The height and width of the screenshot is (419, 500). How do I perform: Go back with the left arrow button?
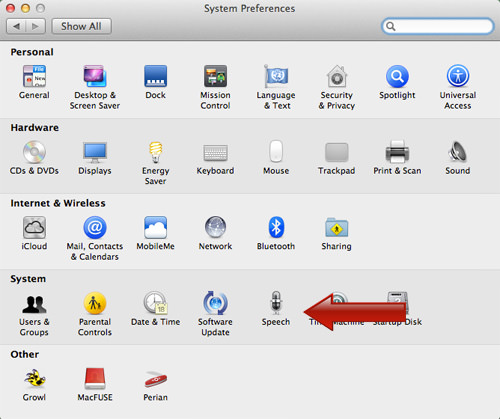(x=16, y=26)
